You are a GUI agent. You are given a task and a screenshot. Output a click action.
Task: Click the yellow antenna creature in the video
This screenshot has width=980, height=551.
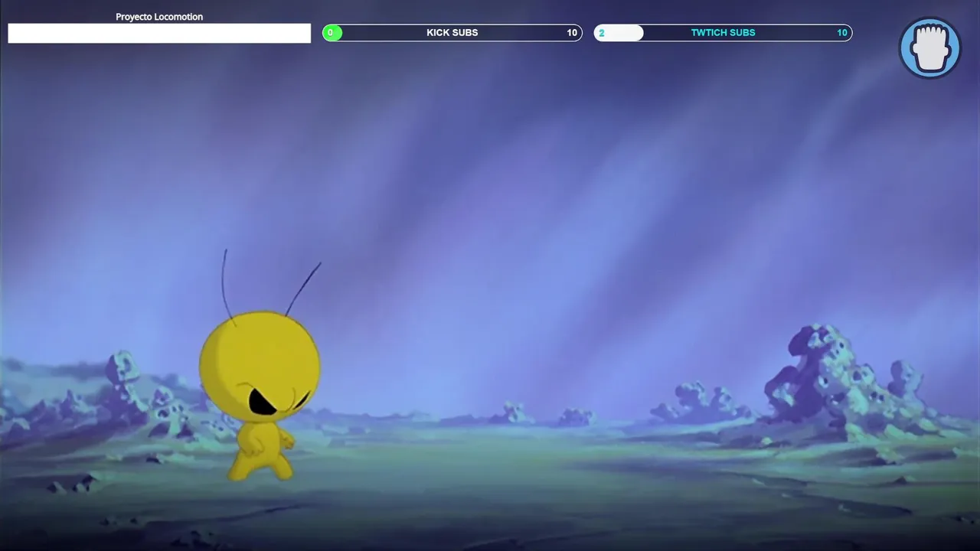click(260, 366)
